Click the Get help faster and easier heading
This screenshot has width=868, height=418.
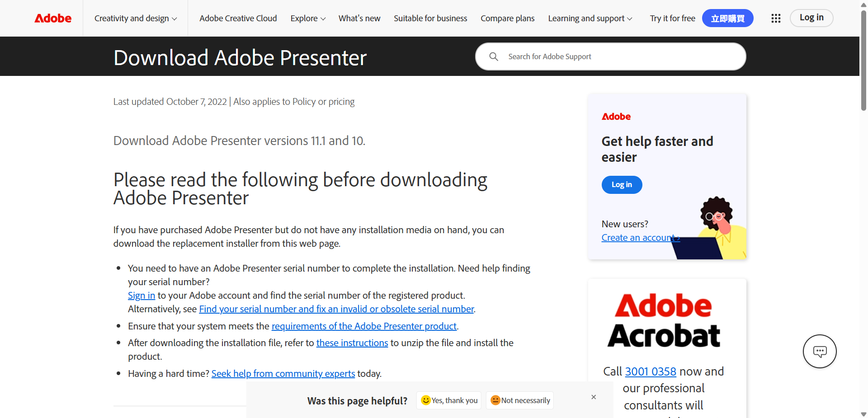coord(657,149)
